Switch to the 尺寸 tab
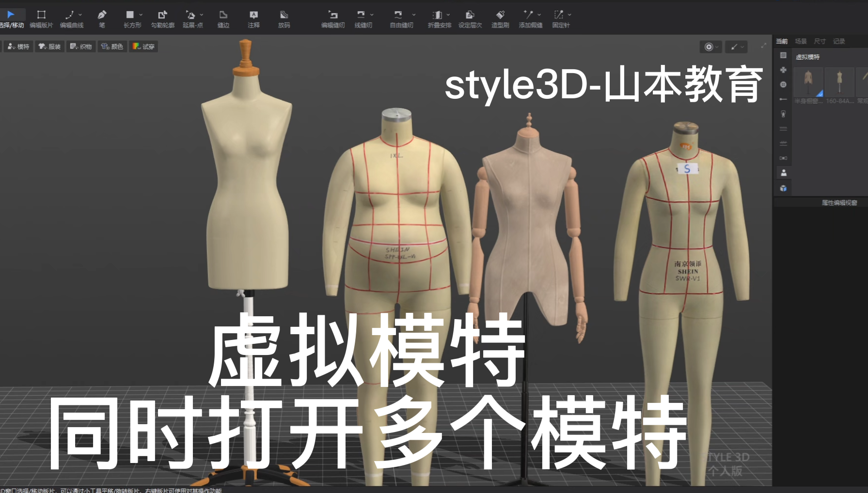Screen dimensions: 868x493 [x=820, y=41]
